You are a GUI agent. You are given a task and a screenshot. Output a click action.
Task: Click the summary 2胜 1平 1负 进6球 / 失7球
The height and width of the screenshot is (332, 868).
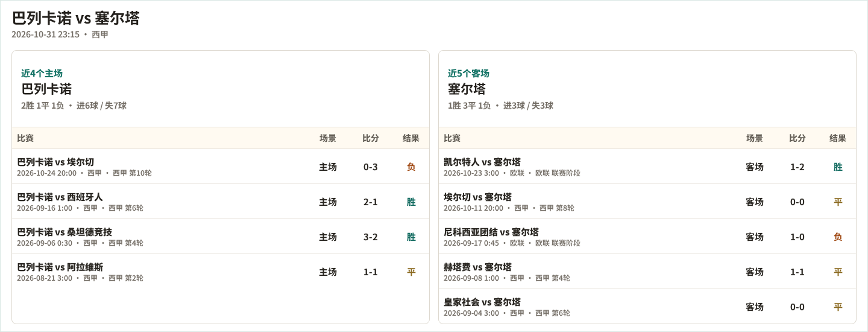74,106
